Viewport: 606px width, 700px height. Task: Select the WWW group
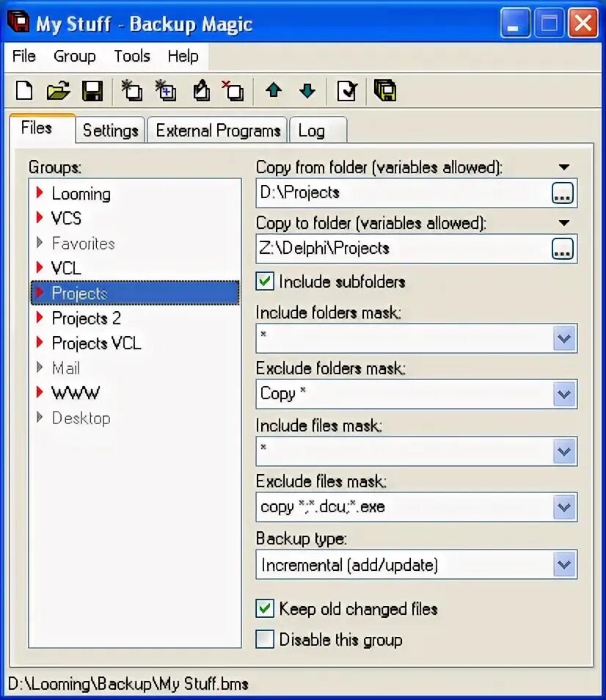135,393
